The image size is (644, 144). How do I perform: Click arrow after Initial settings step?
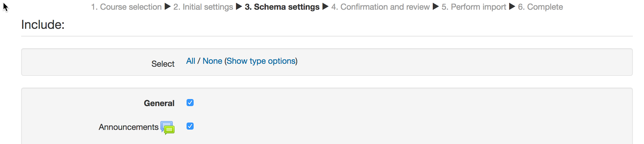239,6
